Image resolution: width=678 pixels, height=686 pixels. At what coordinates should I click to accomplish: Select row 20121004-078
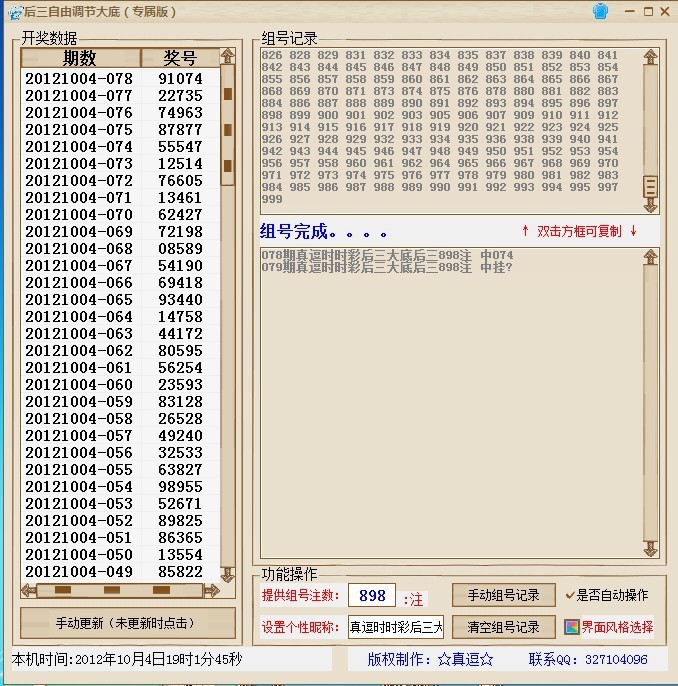(x=120, y=78)
